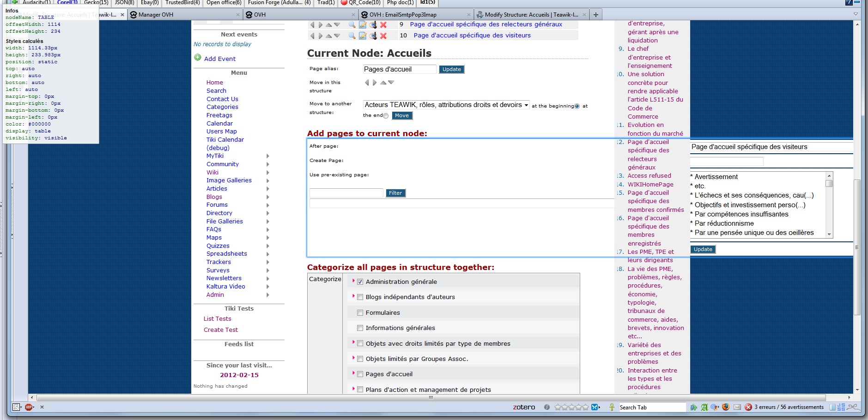This screenshot has width=868, height=420.
Task: Click the edit page icon in row 9
Action: (363, 24)
